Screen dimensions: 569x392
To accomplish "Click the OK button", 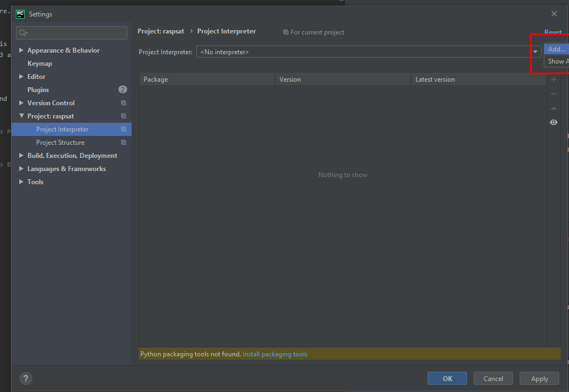I will pyautogui.click(x=447, y=378).
